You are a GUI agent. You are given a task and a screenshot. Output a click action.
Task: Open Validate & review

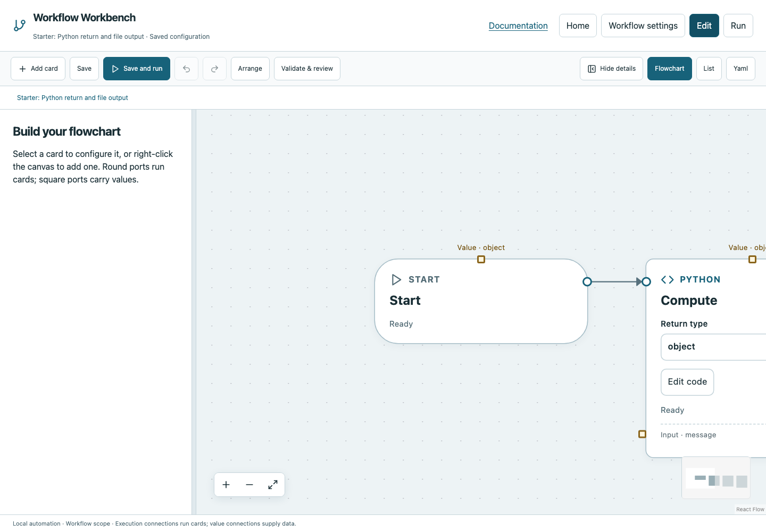coord(307,69)
